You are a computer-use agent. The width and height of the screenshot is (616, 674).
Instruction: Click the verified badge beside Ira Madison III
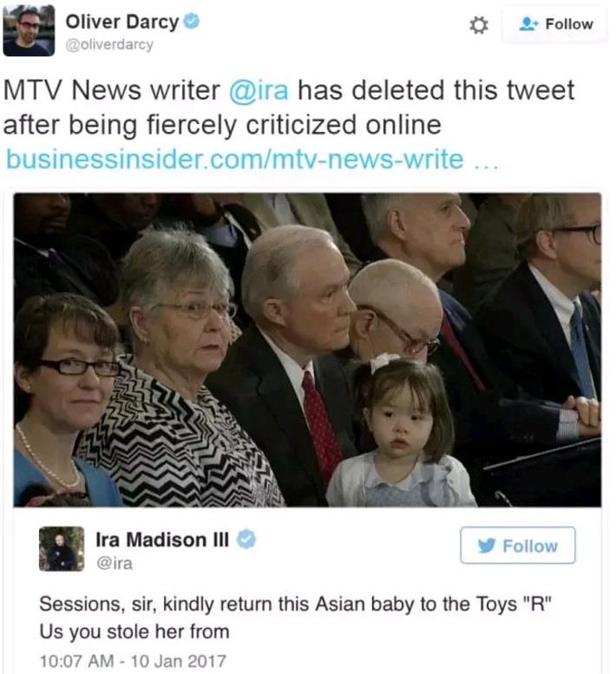click(x=246, y=539)
